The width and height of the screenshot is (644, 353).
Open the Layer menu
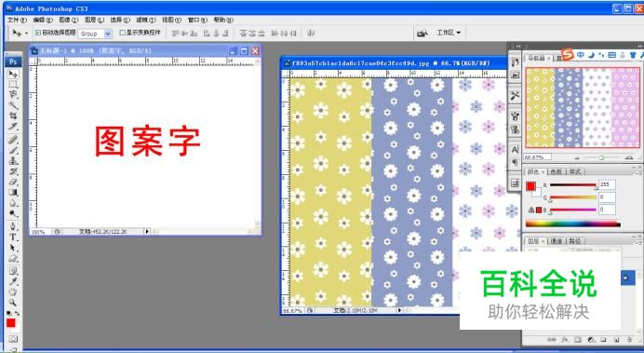tap(94, 20)
